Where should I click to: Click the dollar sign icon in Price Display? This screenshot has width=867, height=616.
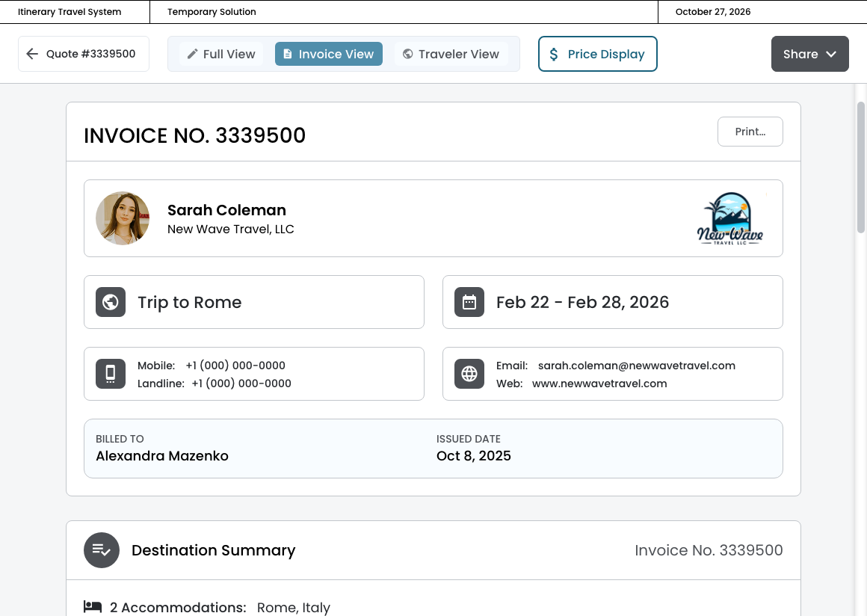554,54
